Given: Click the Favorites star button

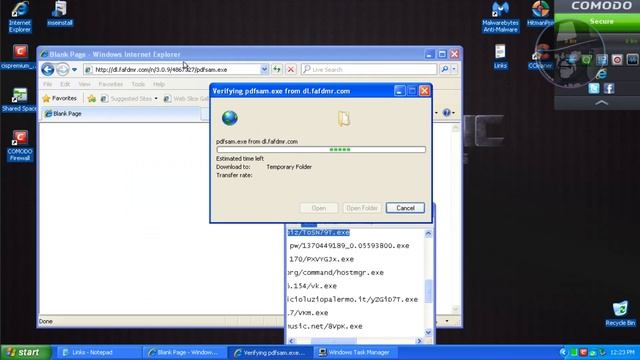Looking at the screenshot, I should tap(60, 98).
